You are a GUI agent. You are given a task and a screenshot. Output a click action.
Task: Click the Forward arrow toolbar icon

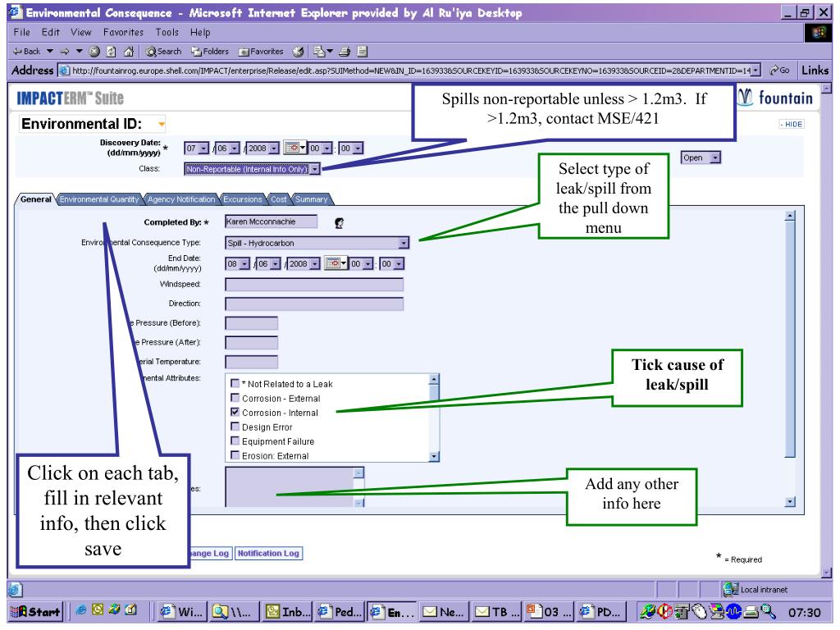(x=65, y=52)
